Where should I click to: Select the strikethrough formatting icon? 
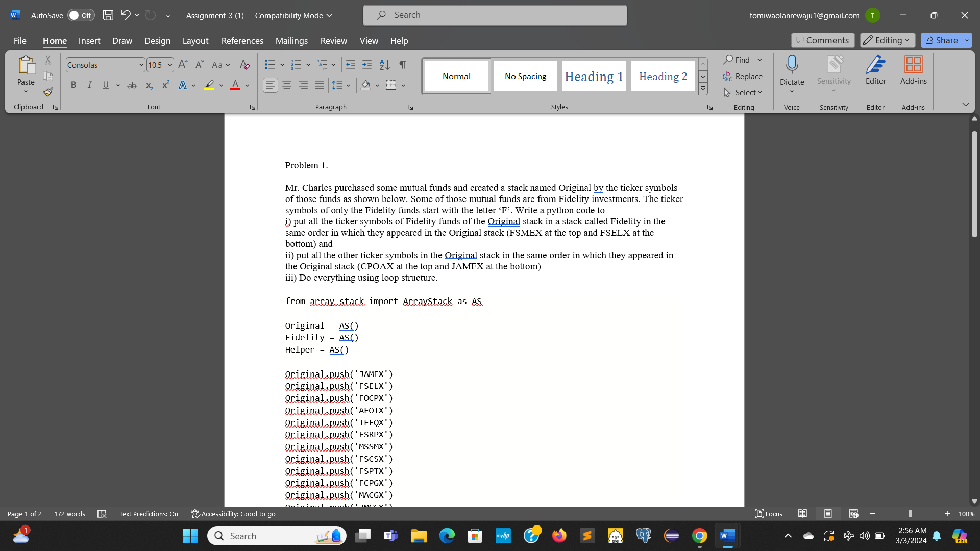pos(132,85)
